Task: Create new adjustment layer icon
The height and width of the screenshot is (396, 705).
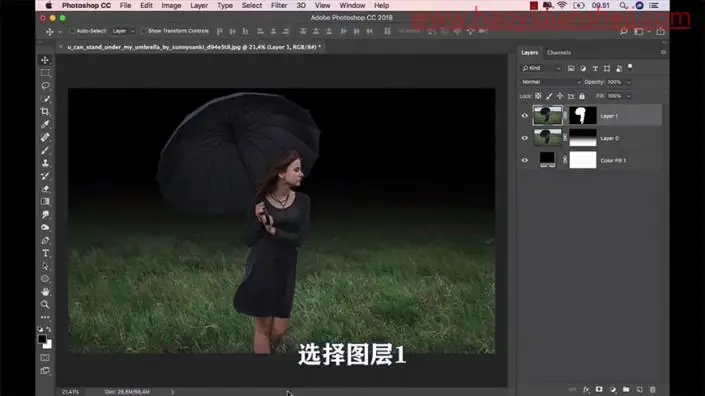Action: 612,389
